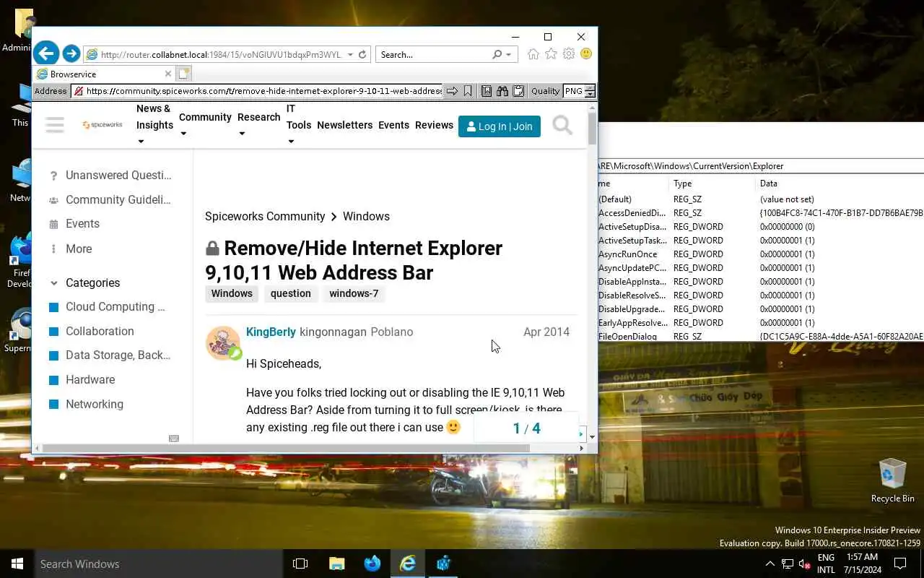Click the question tag
The width and height of the screenshot is (924, 578).
[291, 293]
